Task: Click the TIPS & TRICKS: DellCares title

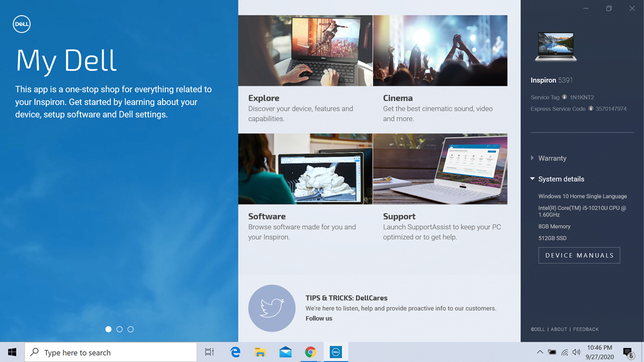Action: click(x=346, y=298)
